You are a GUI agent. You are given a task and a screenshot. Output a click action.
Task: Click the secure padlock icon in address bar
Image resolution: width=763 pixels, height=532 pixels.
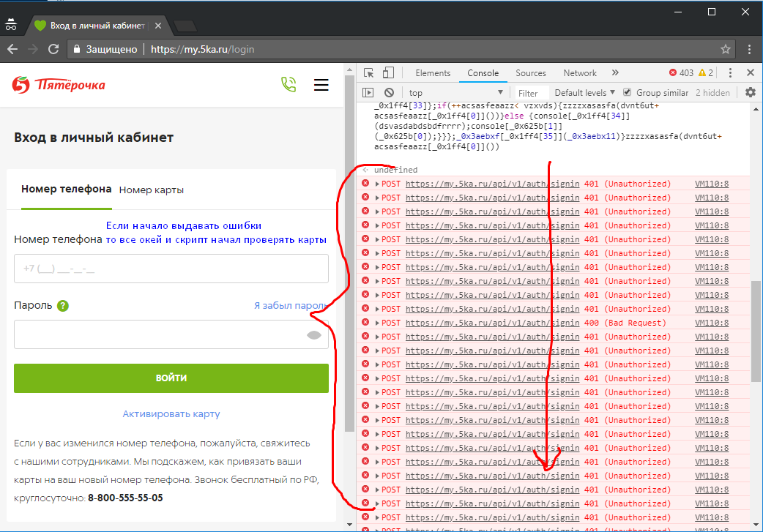point(76,49)
